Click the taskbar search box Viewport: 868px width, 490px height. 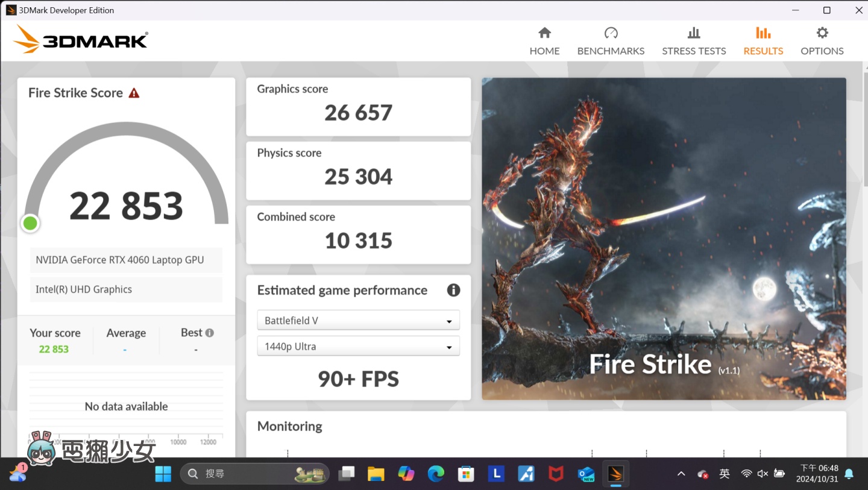[x=255, y=474]
